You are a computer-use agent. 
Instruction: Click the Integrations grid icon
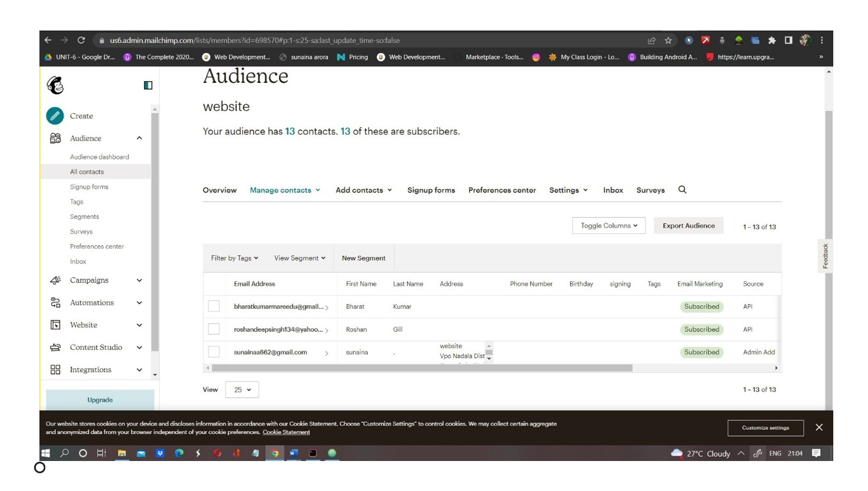pyautogui.click(x=55, y=370)
